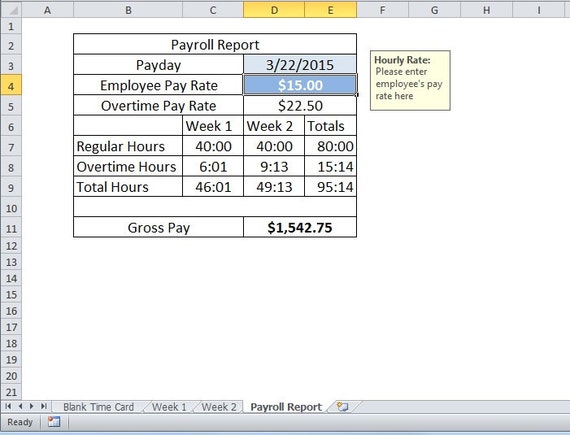Click the Payday label cell

[x=158, y=65]
